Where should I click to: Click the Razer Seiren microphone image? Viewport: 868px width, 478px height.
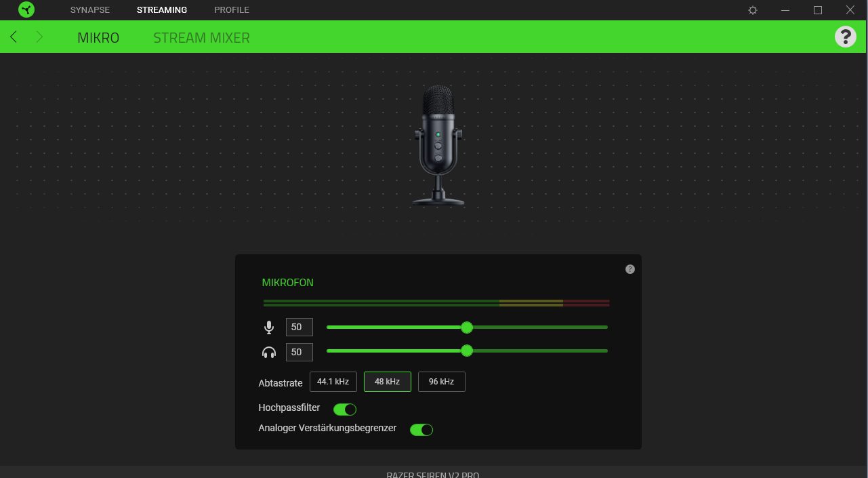pos(438,145)
